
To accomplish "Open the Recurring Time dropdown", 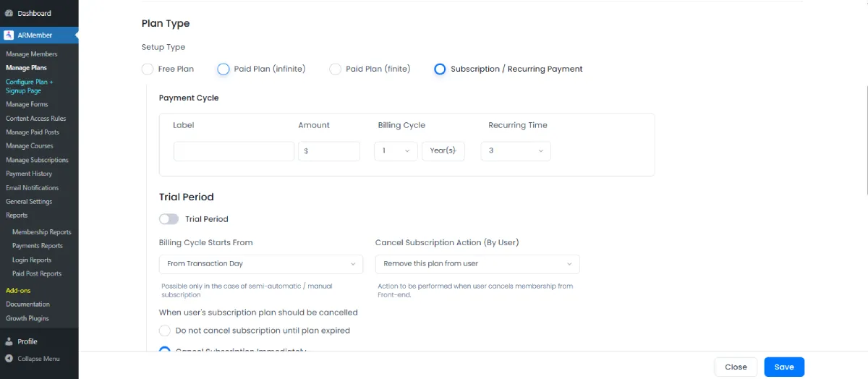I will [516, 151].
